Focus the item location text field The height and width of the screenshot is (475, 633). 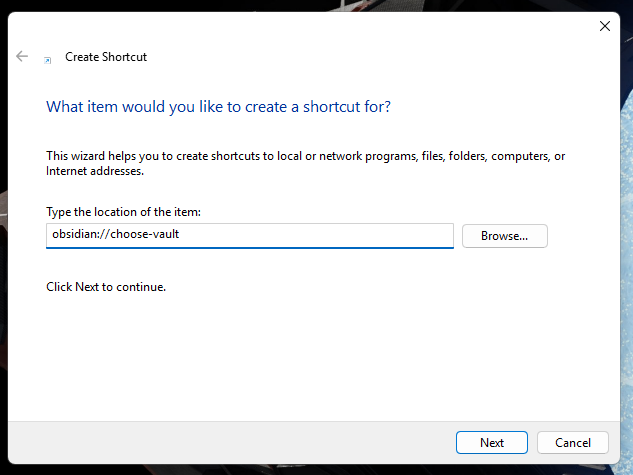pyautogui.click(x=250, y=236)
